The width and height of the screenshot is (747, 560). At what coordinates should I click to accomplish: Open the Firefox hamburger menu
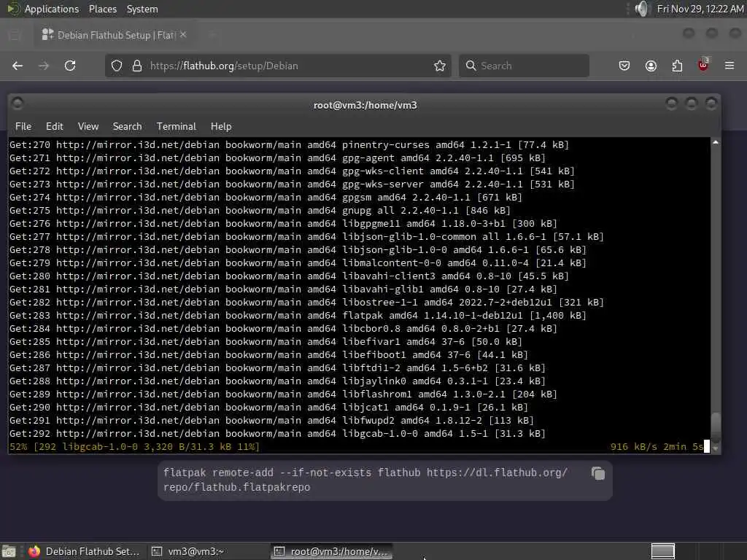(729, 66)
